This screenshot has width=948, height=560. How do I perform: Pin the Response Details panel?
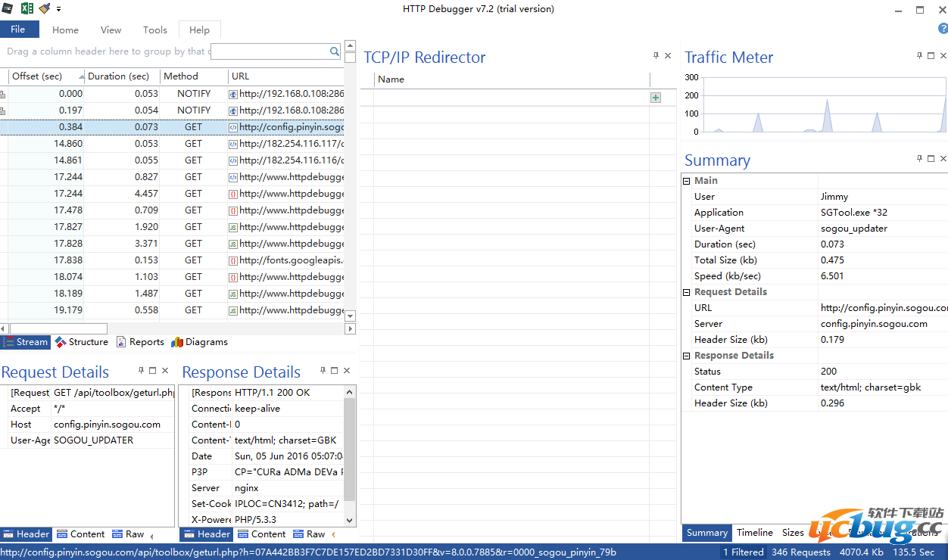pyautogui.click(x=323, y=371)
